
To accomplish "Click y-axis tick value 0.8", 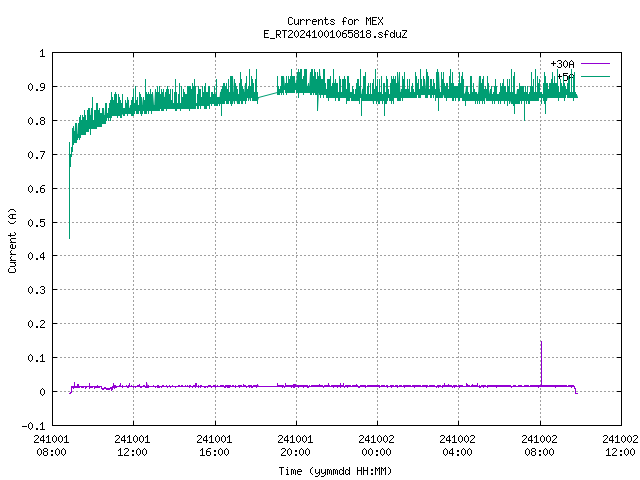I will (36, 121).
